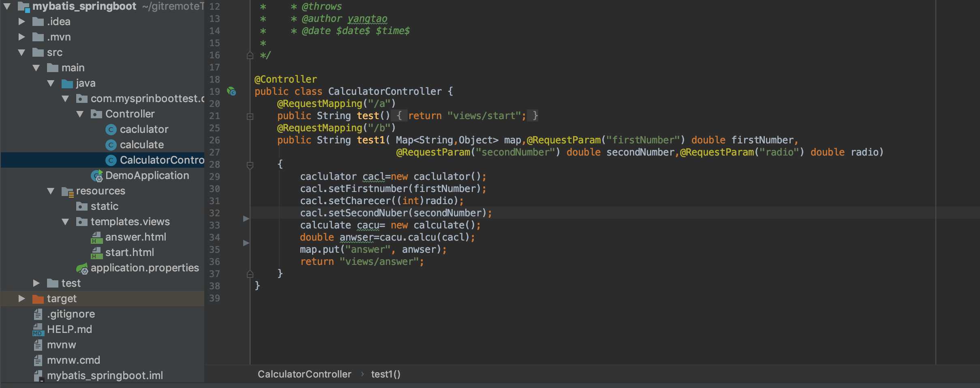980x388 pixels.
Task: Collapse the templates.views folder arrow
Action: [66, 222]
